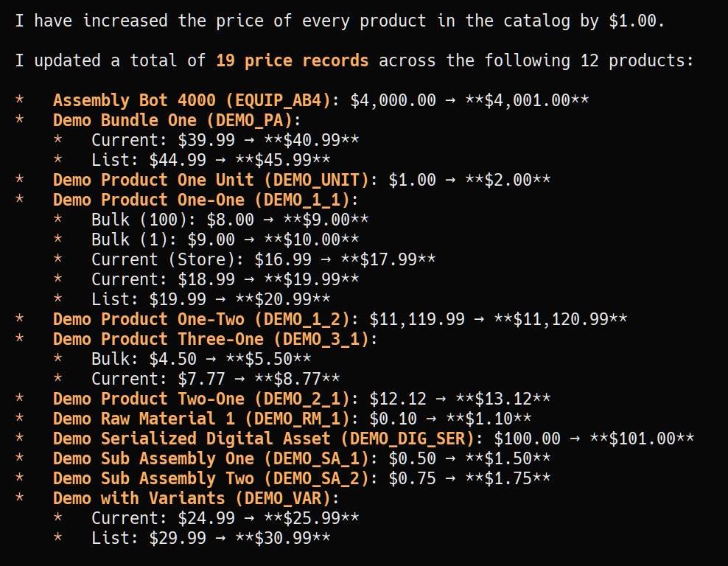Click the Assembly Bot 4000 product name
The height and width of the screenshot is (566, 728).
134,100
